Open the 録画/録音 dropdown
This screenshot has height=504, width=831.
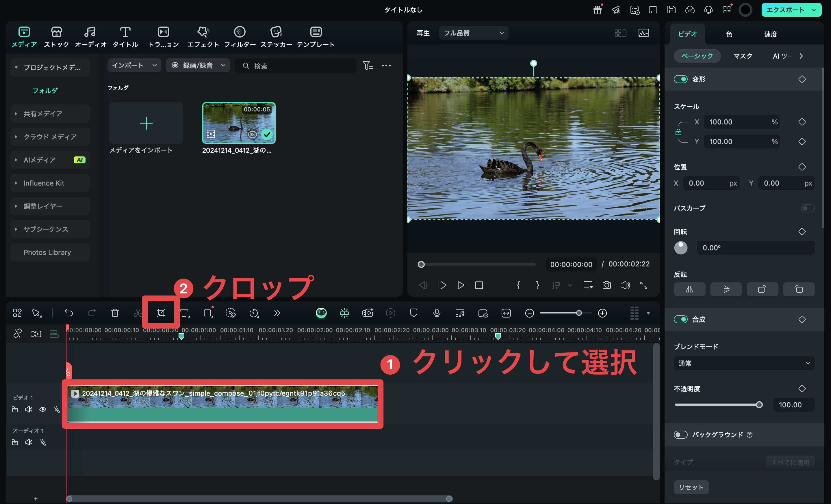(198, 65)
